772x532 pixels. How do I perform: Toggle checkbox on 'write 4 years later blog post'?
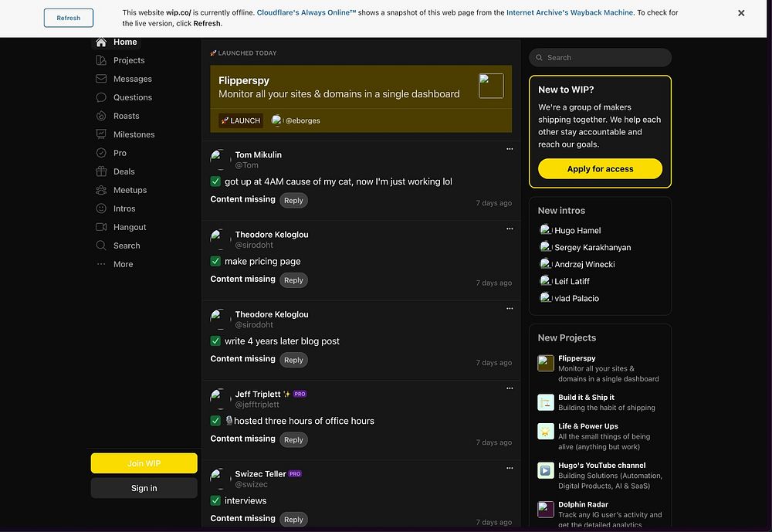(215, 341)
